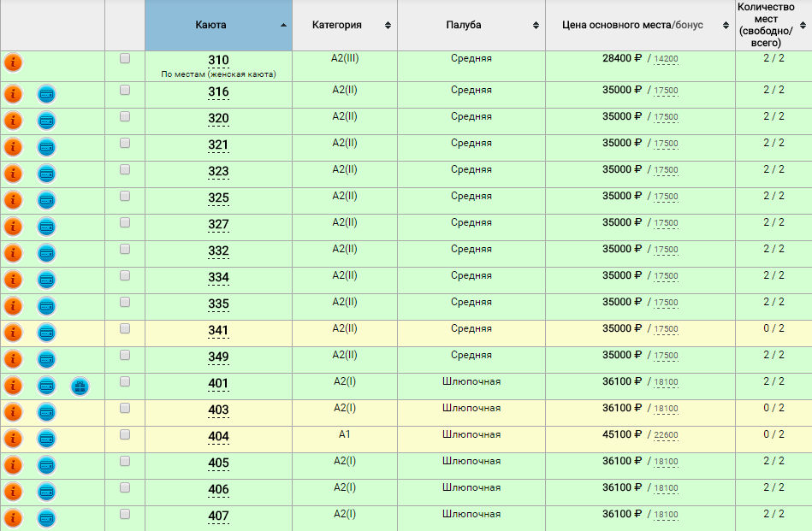Open cabin number 405 link
This screenshot has height=531, width=812.
point(218,463)
